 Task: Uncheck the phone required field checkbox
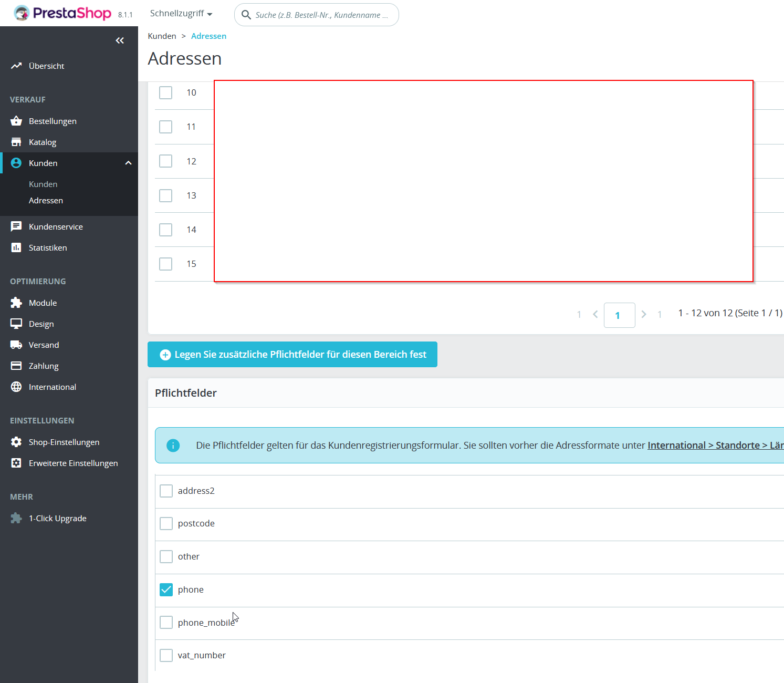coord(166,589)
